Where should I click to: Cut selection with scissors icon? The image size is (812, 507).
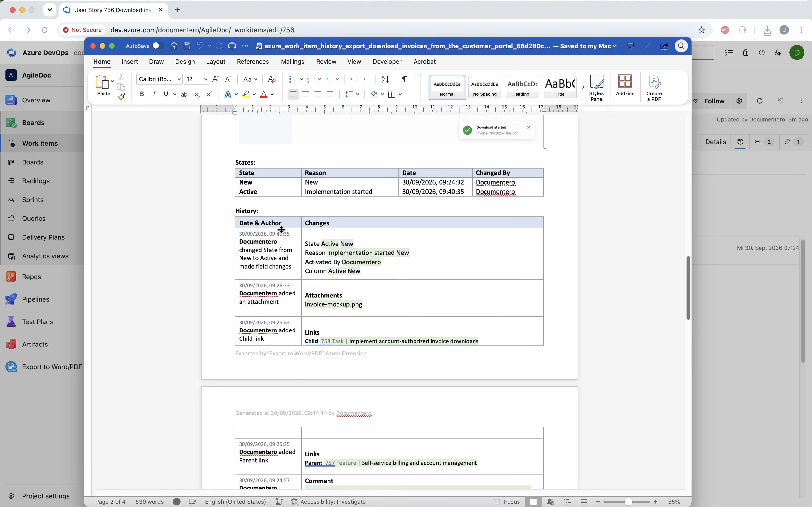pyautogui.click(x=121, y=77)
